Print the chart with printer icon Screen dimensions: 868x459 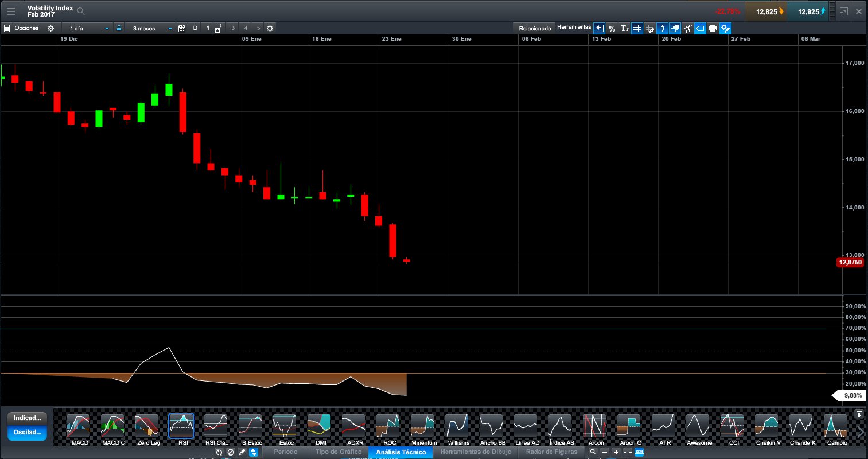click(713, 28)
